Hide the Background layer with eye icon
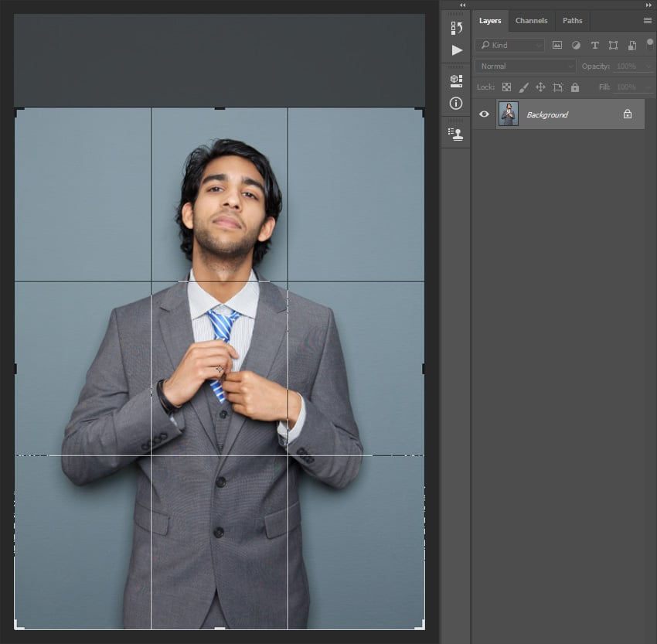This screenshot has height=644, width=657. [484, 114]
